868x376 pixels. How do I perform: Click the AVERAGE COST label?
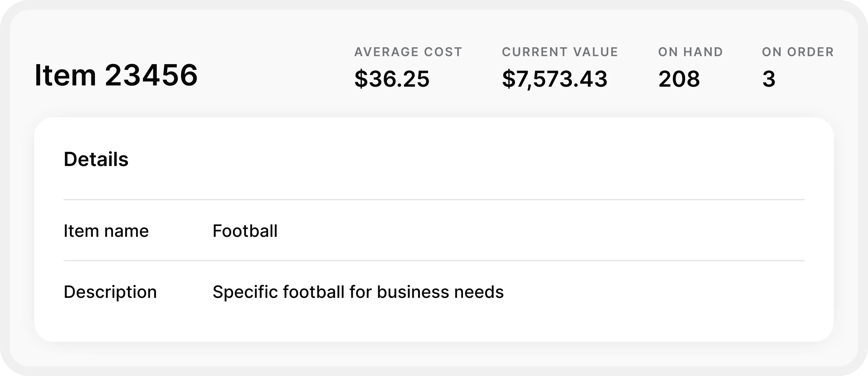[408, 52]
